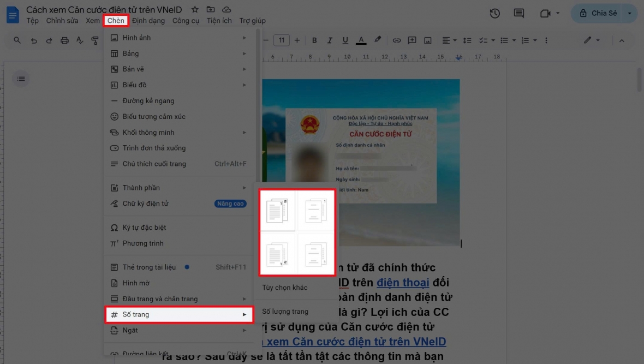Viewport: 644px width, 364px height.
Task: Toggle underline formatting
Action: 345,40
